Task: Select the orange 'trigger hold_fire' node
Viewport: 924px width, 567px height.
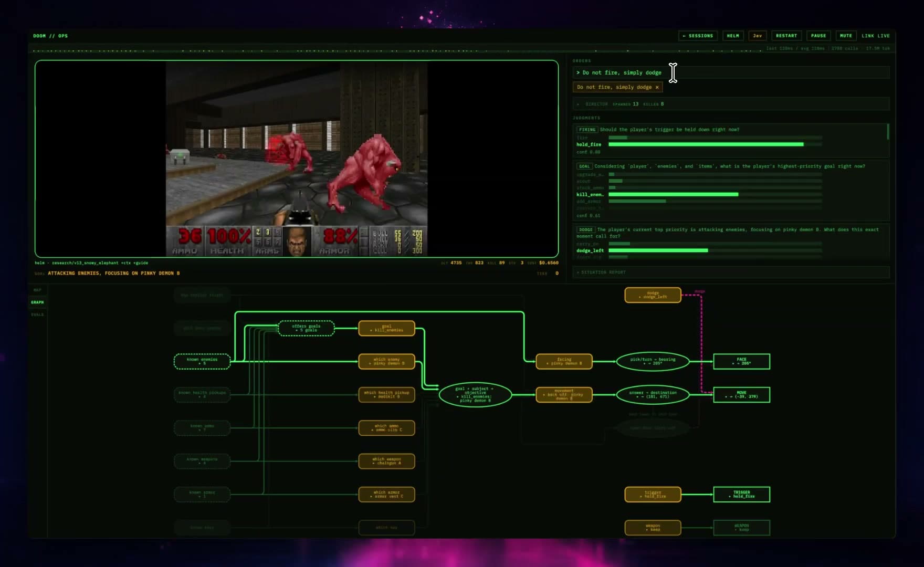Action: [x=653, y=494]
